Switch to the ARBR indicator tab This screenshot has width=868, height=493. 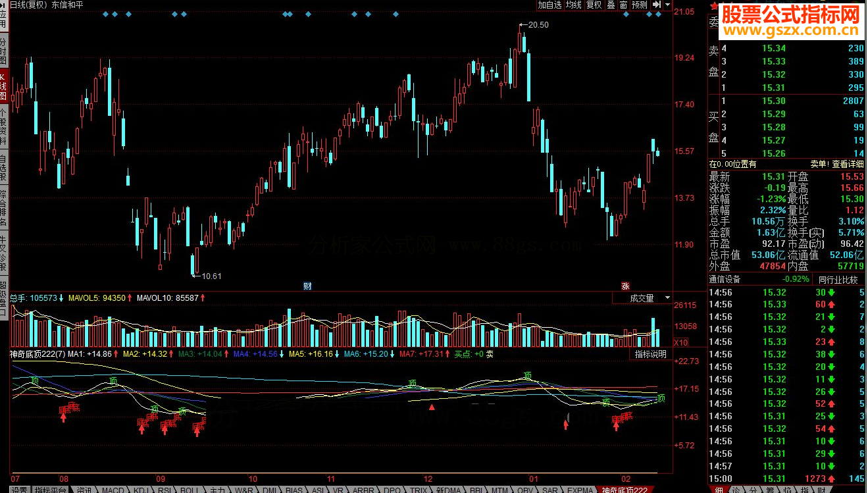[x=364, y=489]
